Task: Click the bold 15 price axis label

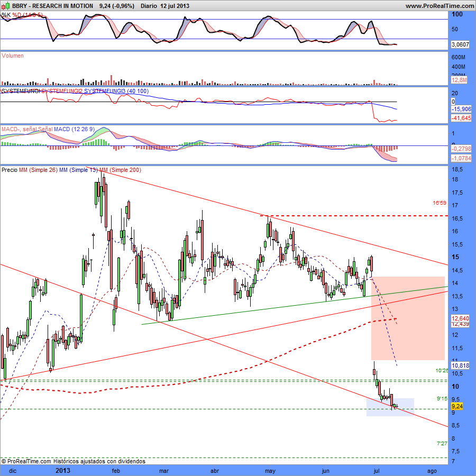Action: 455,257
